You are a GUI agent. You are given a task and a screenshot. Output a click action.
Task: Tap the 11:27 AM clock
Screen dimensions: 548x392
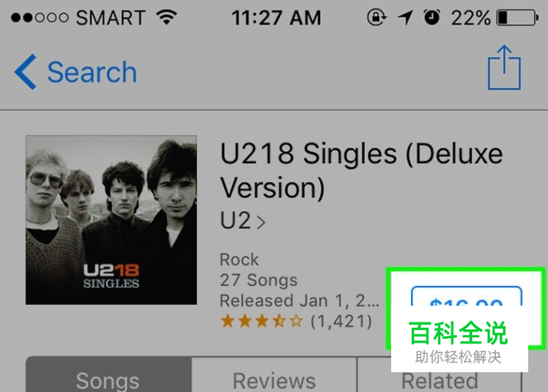tap(276, 17)
